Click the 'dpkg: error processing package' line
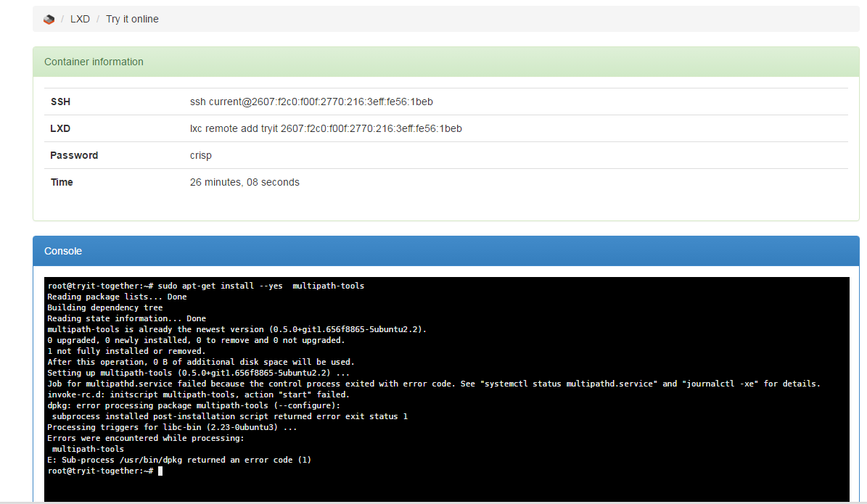 click(x=194, y=405)
